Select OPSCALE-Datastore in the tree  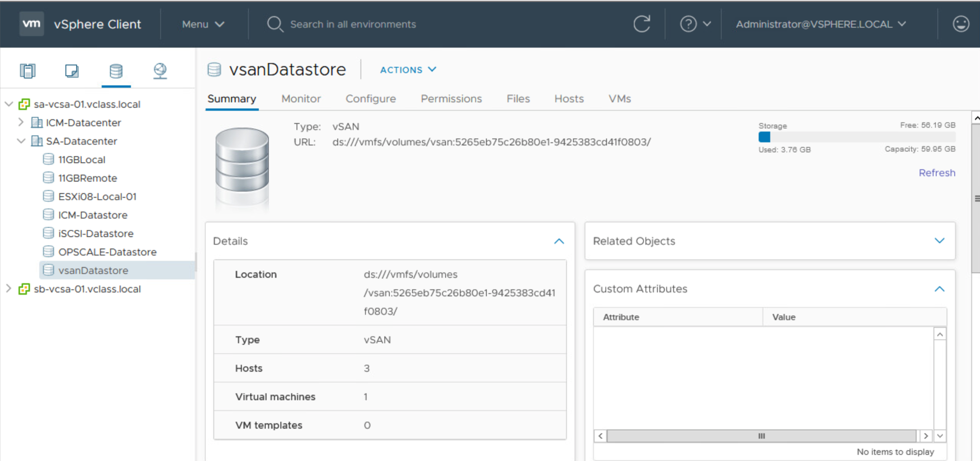point(107,252)
